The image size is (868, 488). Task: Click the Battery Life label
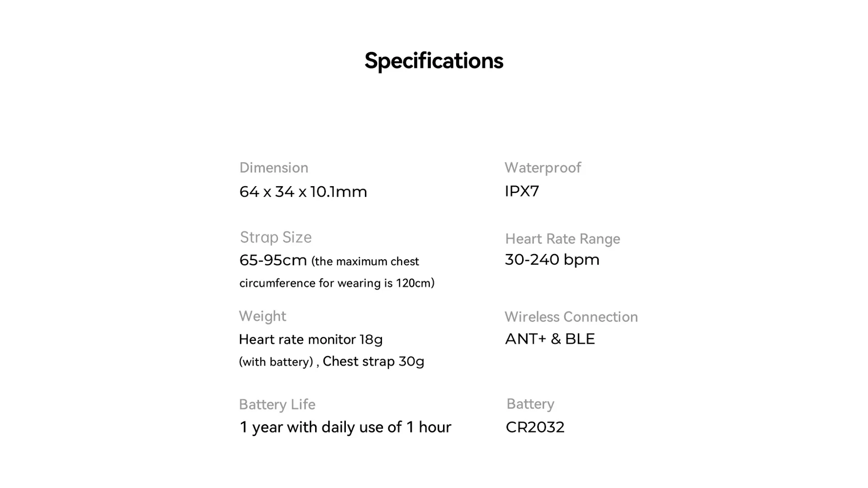click(277, 404)
